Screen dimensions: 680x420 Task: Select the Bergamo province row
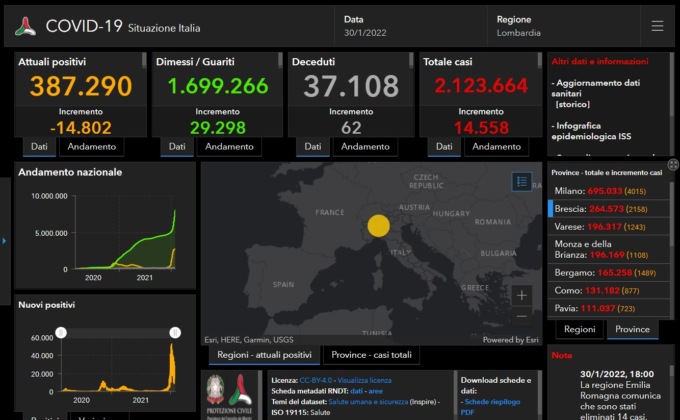pos(609,272)
